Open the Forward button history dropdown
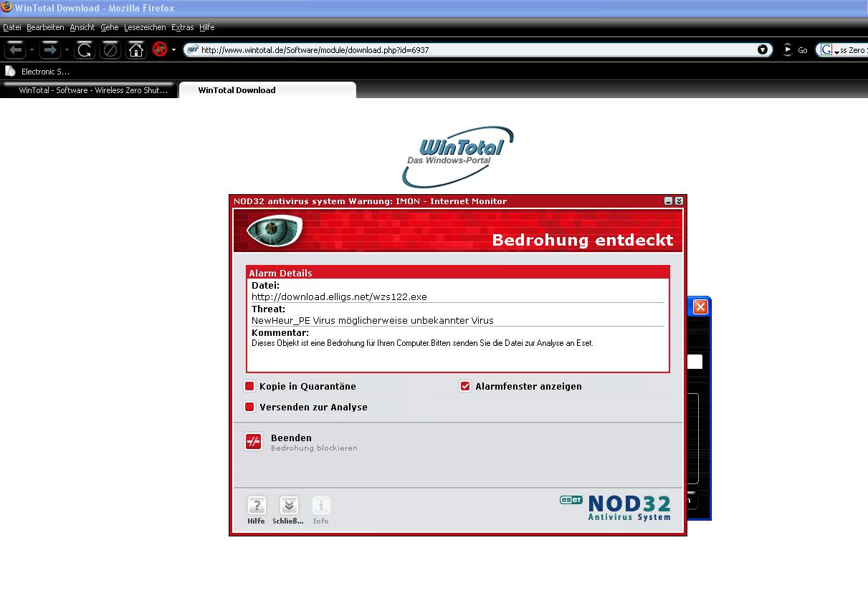The image size is (868, 593). (67, 50)
